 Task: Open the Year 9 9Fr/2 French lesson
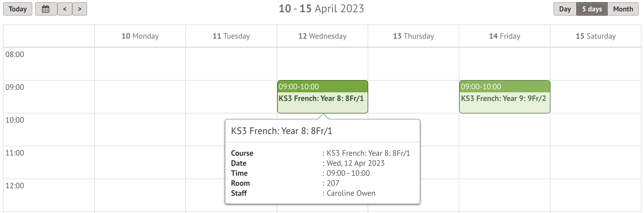click(x=504, y=98)
